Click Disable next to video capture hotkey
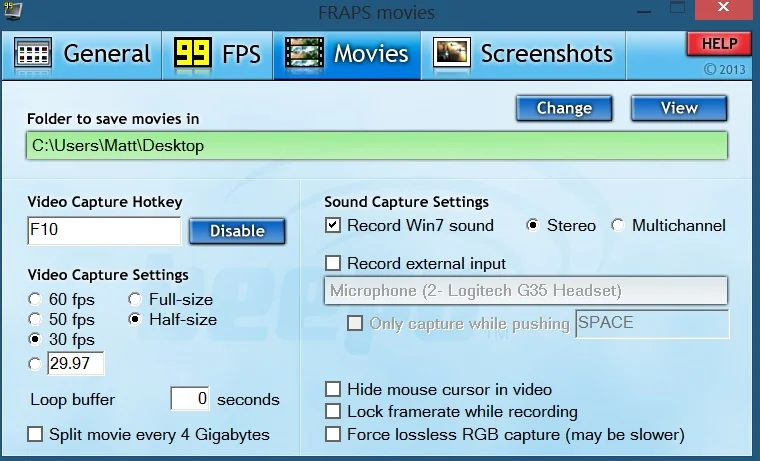 pos(237,231)
